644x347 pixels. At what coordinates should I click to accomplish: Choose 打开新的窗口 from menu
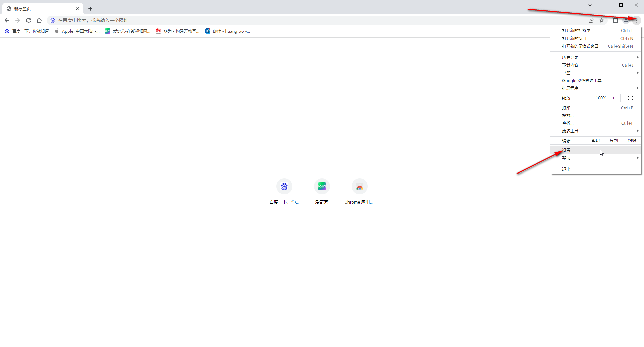(x=596, y=38)
